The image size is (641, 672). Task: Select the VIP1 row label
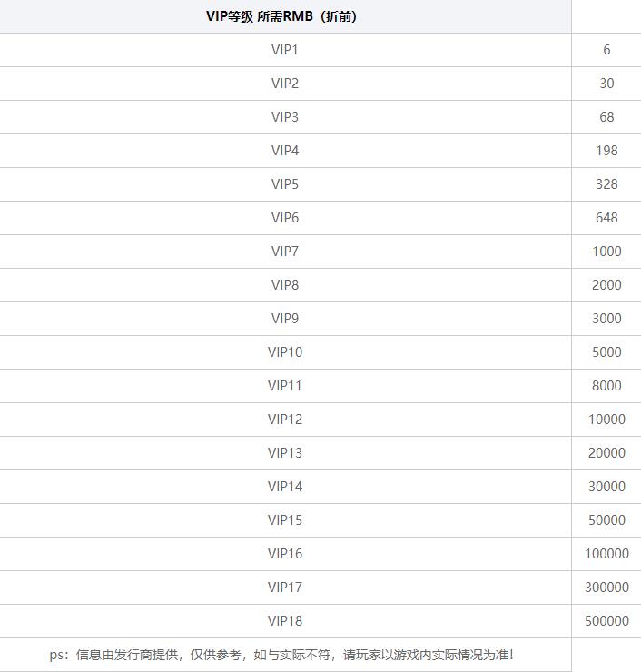click(x=285, y=50)
